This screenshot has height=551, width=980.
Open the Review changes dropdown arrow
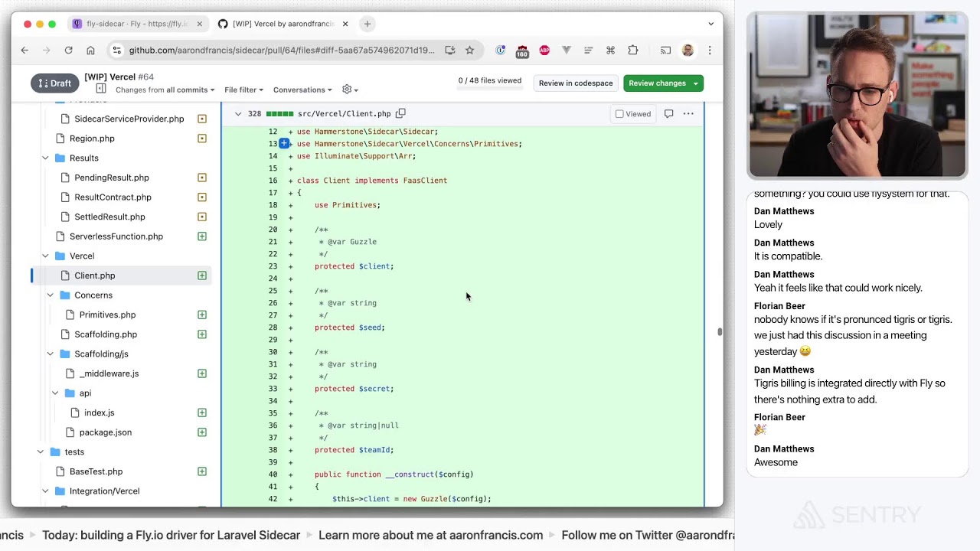pos(696,83)
